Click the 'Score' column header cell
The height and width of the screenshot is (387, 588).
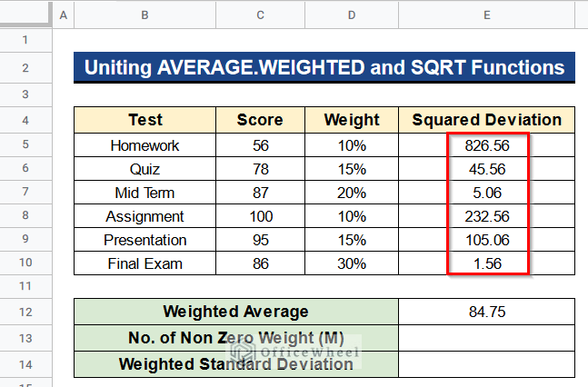tap(260, 120)
